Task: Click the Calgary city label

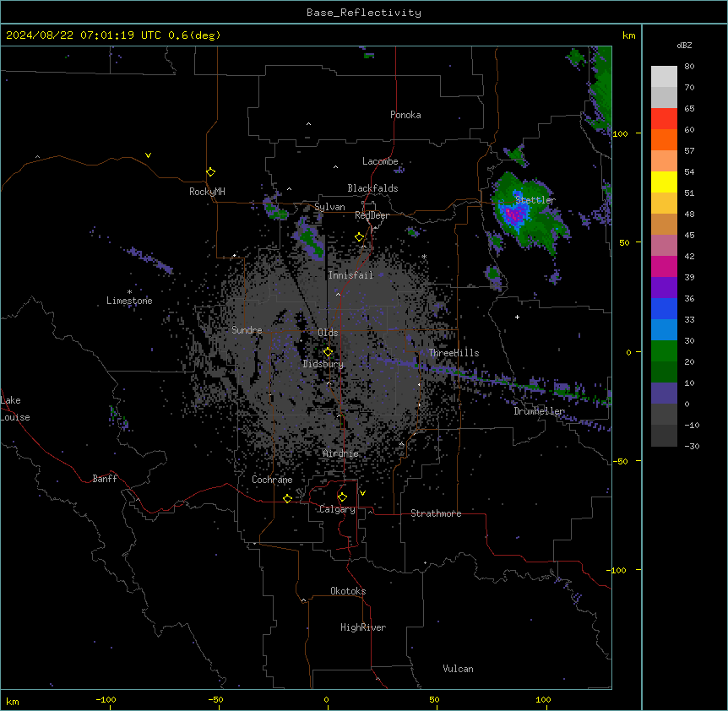Action: [337, 509]
